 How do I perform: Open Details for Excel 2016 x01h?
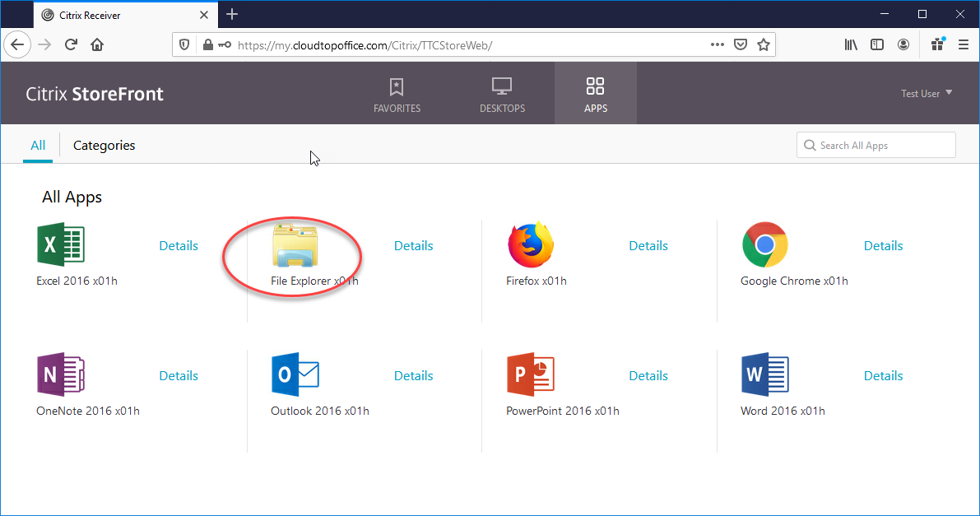coord(178,246)
